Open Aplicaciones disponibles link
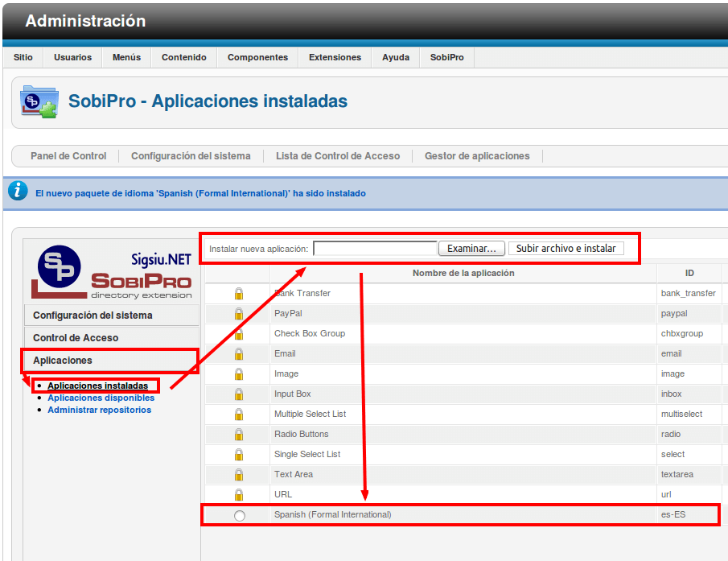This screenshot has width=728, height=561. pyautogui.click(x=101, y=398)
